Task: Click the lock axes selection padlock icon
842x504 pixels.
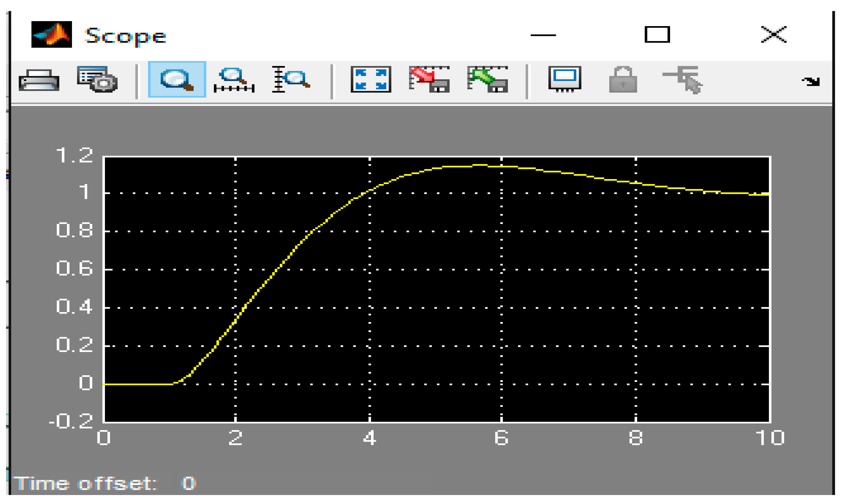Action: tap(623, 80)
